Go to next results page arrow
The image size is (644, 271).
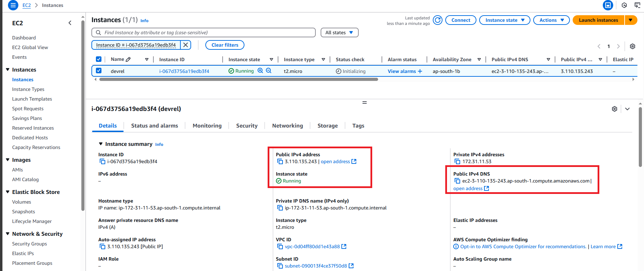click(x=618, y=46)
